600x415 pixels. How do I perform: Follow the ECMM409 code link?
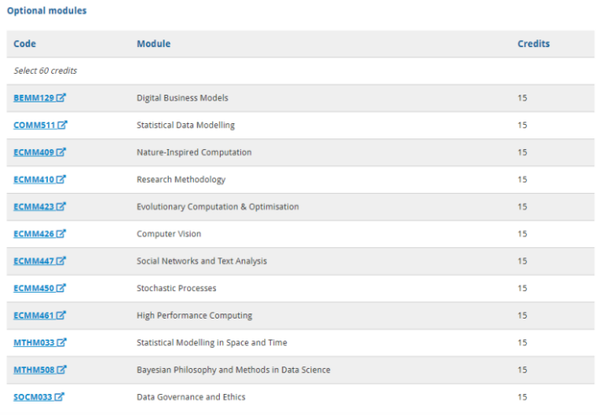point(34,152)
